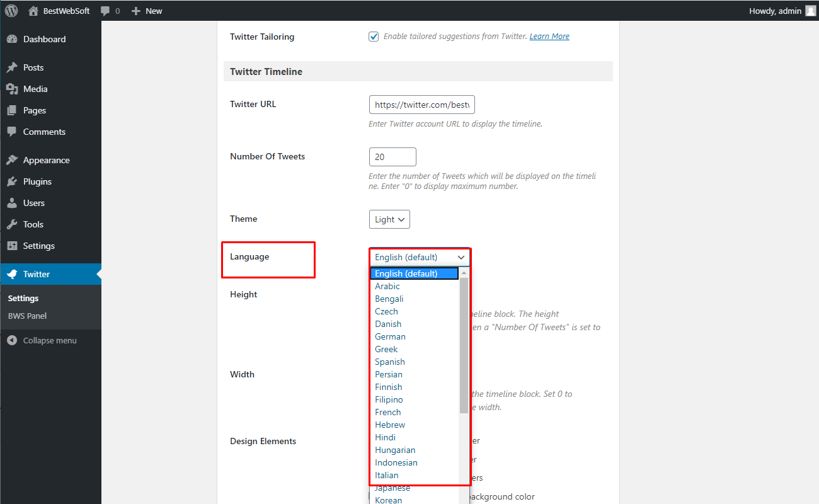Click the Twitter bird icon
Viewport: 819px width, 504px height.
click(x=12, y=274)
